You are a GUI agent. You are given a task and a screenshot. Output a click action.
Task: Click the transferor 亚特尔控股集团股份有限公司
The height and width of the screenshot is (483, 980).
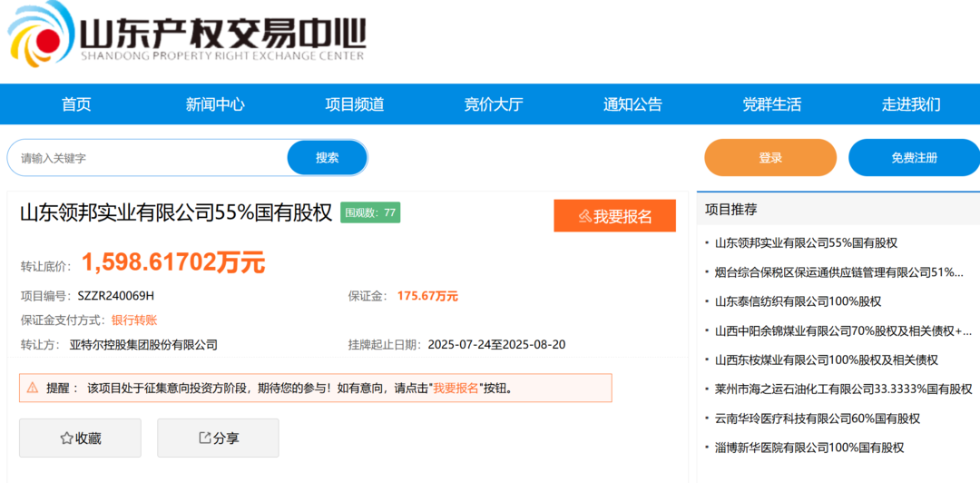coord(143,344)
